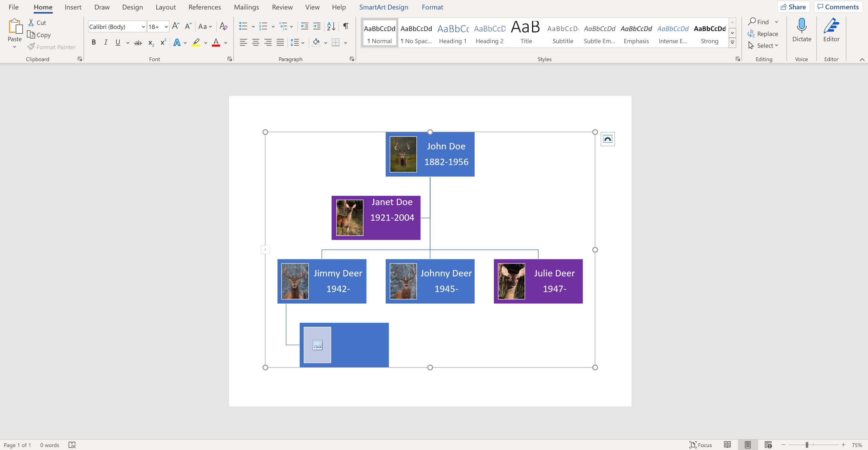This screenshot has height=450, width=868.
Task: Open the SmartArt text pane arrow
Action: coord(265,250)
